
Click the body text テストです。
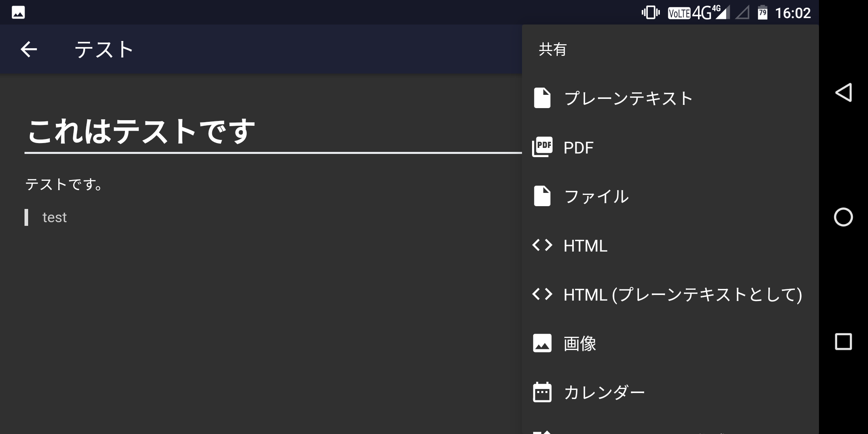point(64,184)
